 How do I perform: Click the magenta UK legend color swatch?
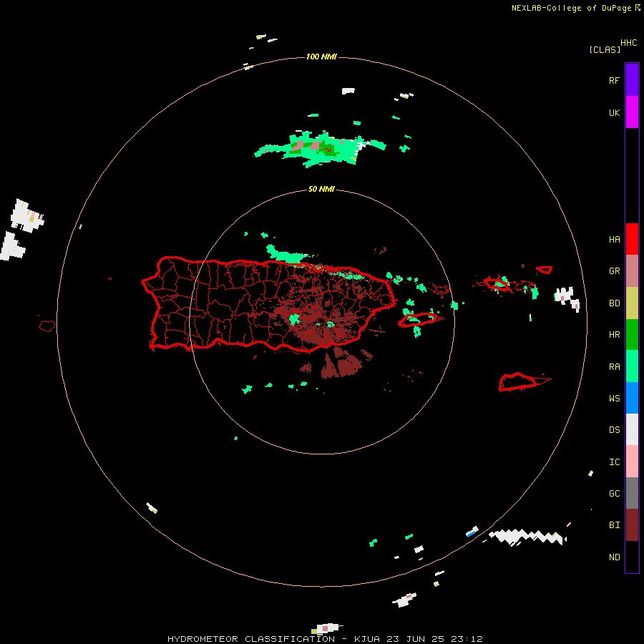632,112
